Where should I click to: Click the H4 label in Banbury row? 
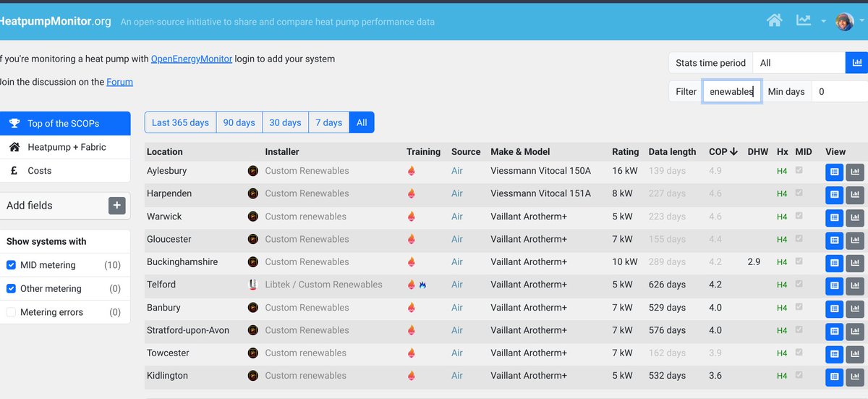tap(782, 308)
